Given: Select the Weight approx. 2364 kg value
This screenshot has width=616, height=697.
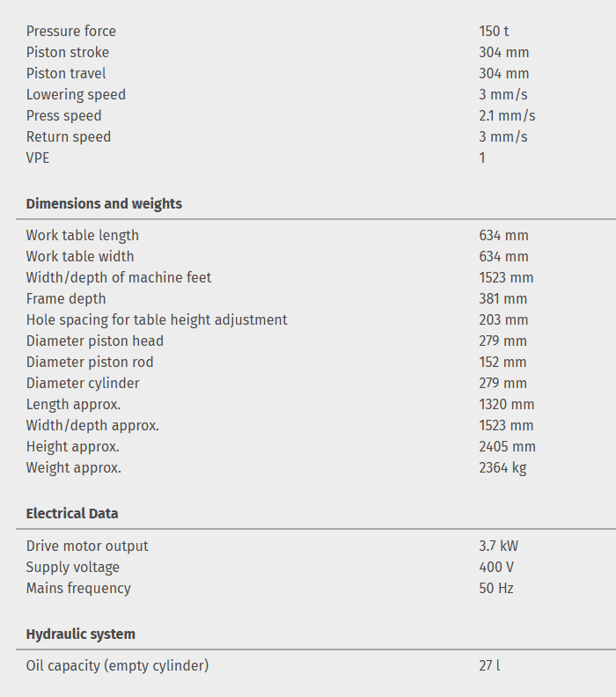Looking at the screenshot, I should coord(502,467).
